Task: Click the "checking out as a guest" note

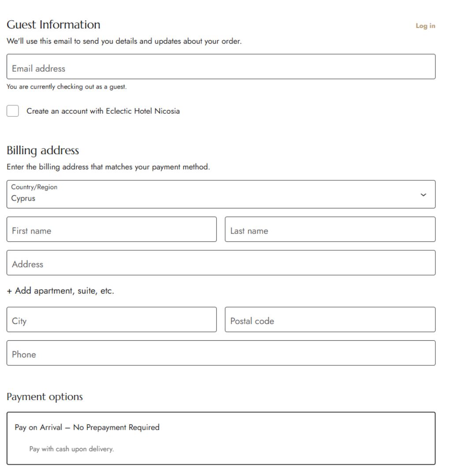Action: coord(67,87)
